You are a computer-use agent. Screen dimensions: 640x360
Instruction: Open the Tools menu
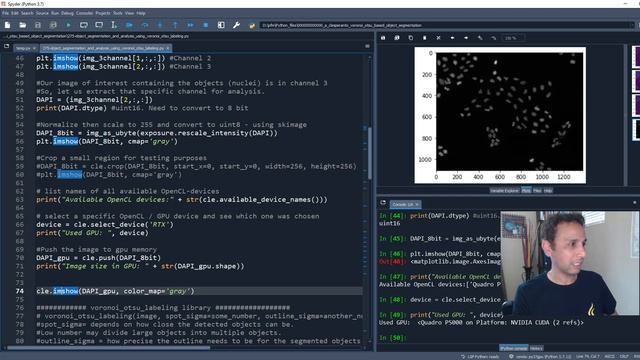[118, 13]
